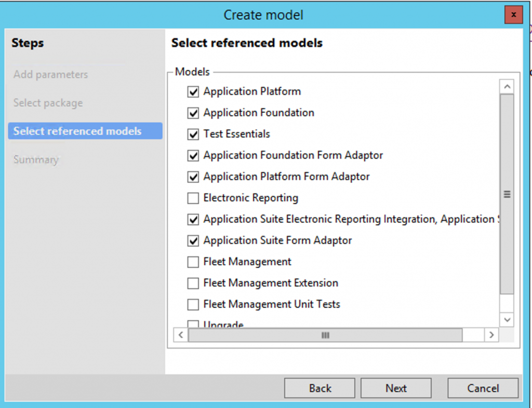
Task: Uncheck the Application Foundation model
Action: pos(193,113)
